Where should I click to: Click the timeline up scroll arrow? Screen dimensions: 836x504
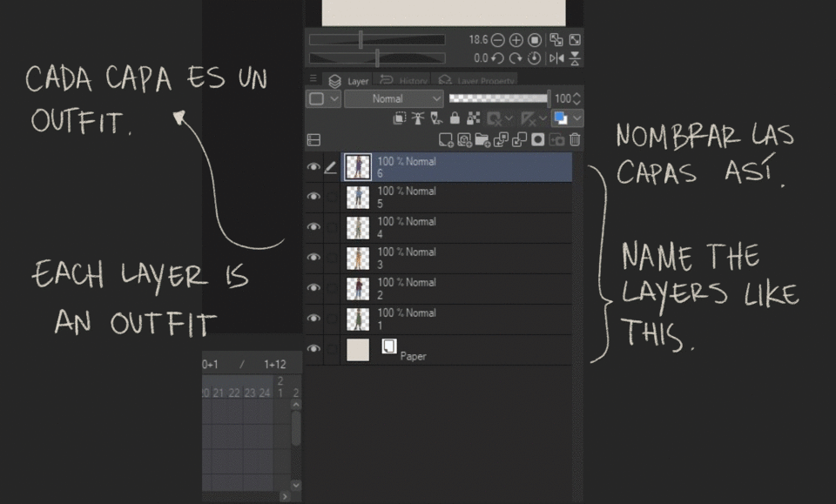click(296, 405)
